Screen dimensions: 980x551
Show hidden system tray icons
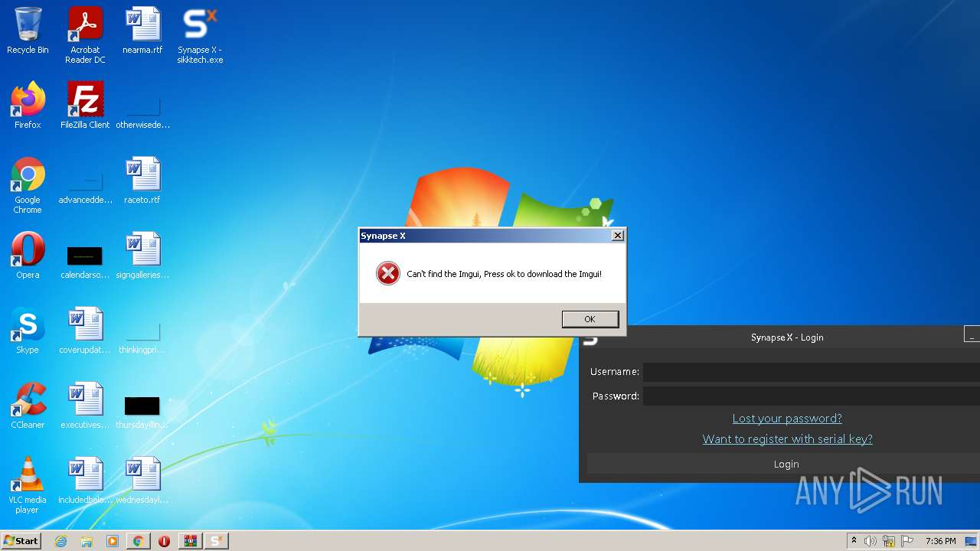(854, 541)
